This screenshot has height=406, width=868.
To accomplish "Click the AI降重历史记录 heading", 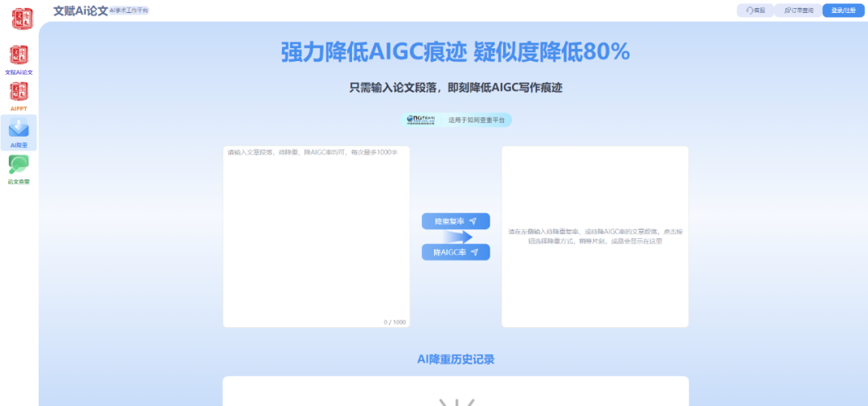I will 456,359.
